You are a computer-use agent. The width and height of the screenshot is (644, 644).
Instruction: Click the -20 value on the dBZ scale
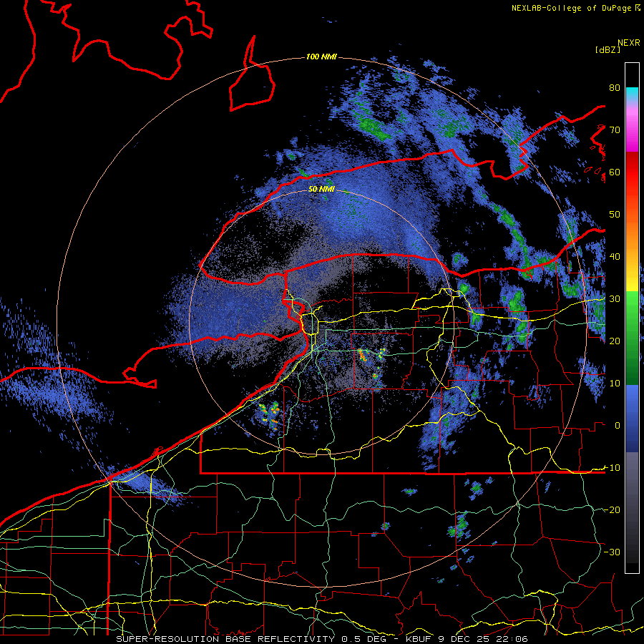pyautogui.click(x=612, y=510)
